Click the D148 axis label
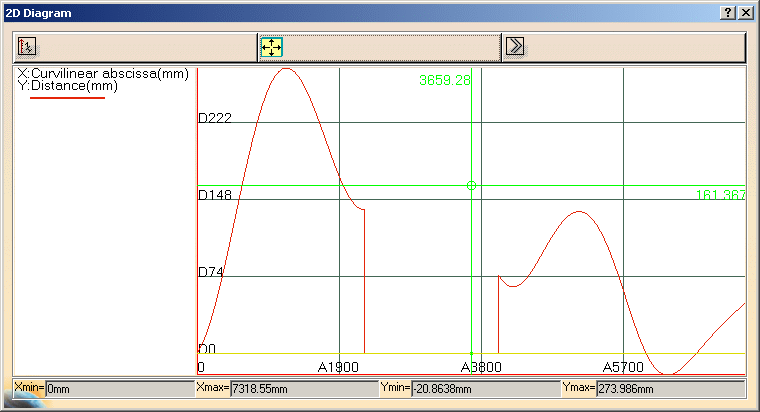760x412 pixels. (x=215, y=195)
